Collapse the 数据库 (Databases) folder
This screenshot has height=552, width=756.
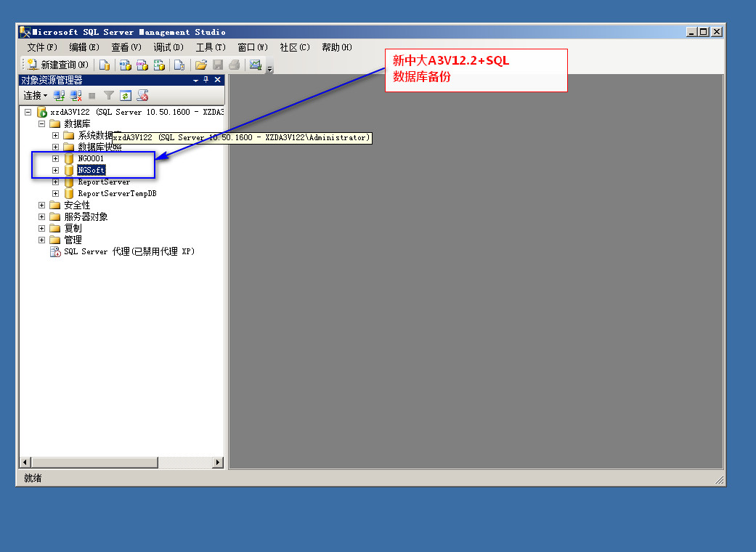tap(42, 124)
